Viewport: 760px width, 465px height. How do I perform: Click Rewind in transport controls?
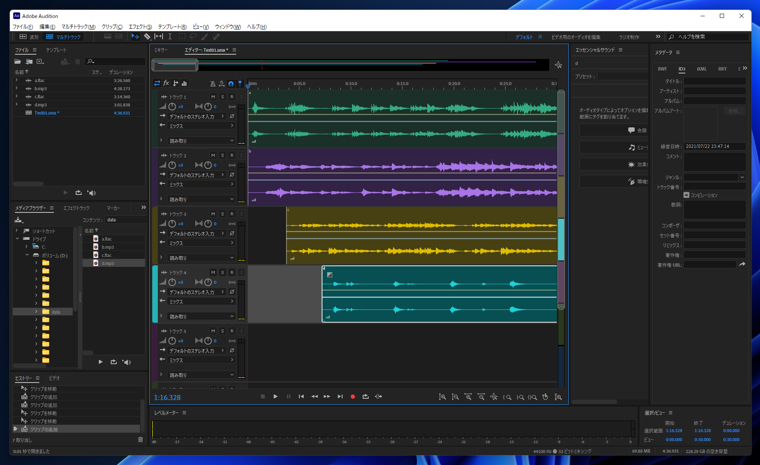pos(314,397)
